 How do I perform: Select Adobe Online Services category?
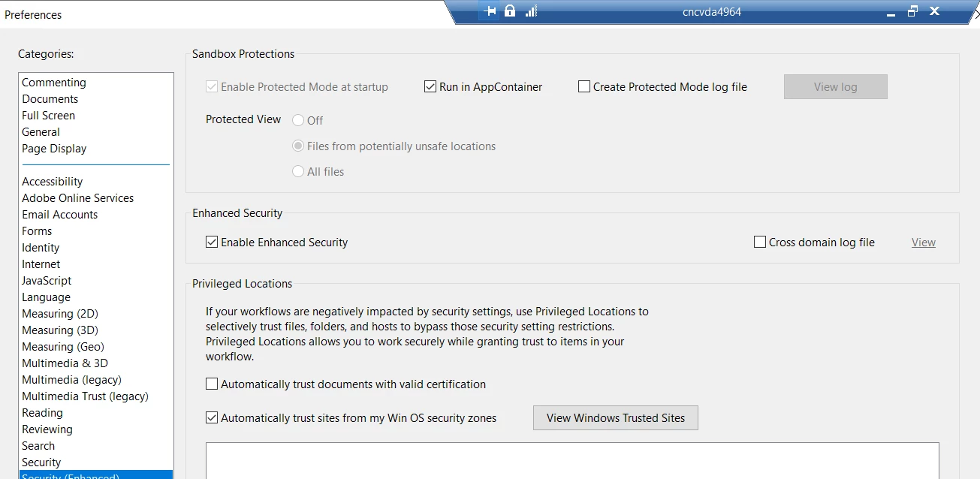(x=96, y=197)
